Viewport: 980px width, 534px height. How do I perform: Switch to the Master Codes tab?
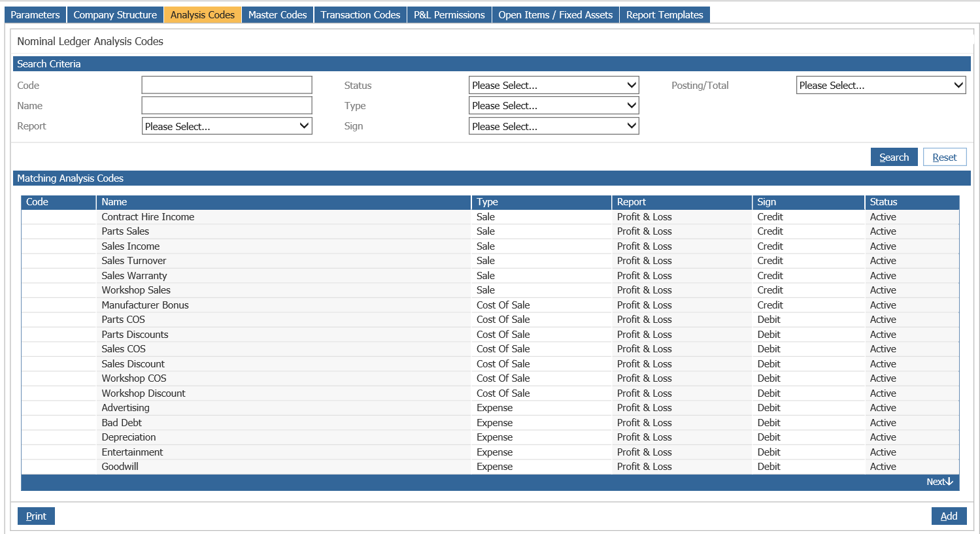[277, 14]
